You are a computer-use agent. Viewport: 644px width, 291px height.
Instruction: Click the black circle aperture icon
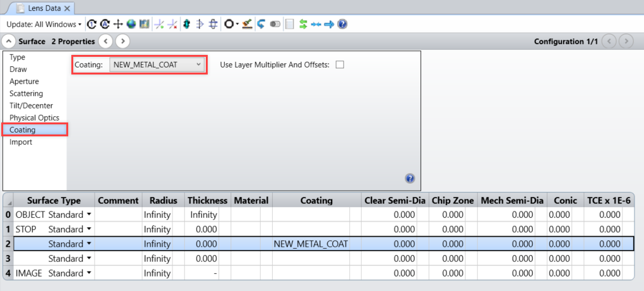pyautogui.click(x=229, y=25)
